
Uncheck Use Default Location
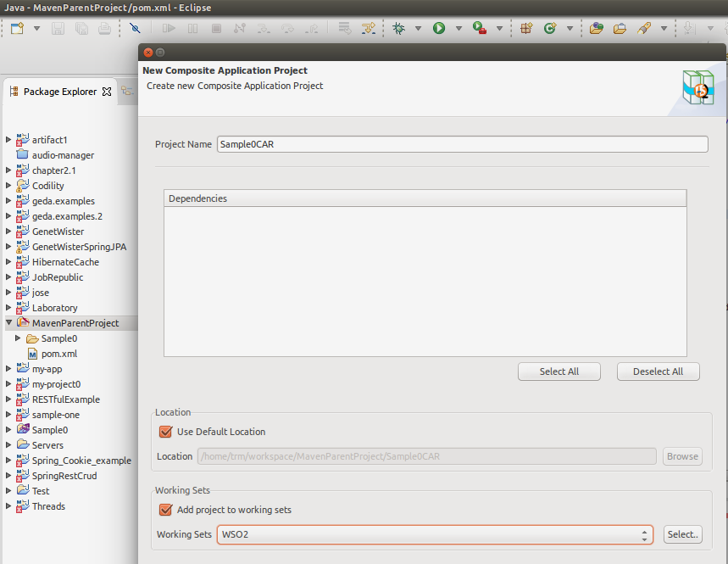click(166, 432)
